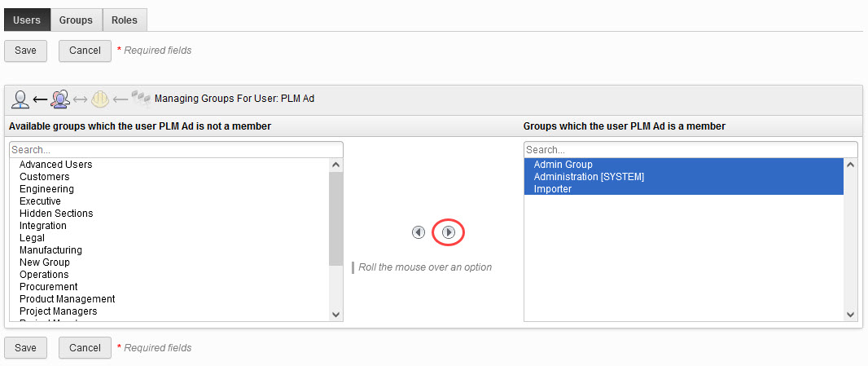This screenshot has width=868, height=366.
Task: Select Engineering in available groups list
Action: 46,189
